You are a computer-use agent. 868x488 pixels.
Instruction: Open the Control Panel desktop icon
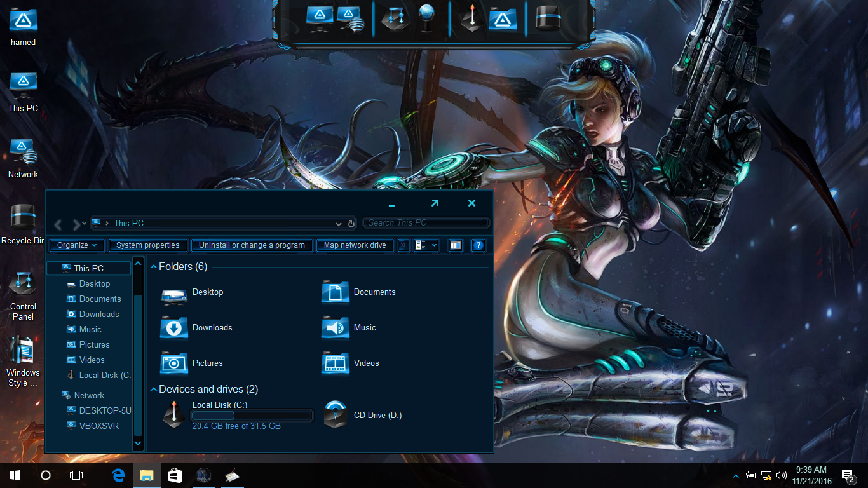tap(23, 286)
